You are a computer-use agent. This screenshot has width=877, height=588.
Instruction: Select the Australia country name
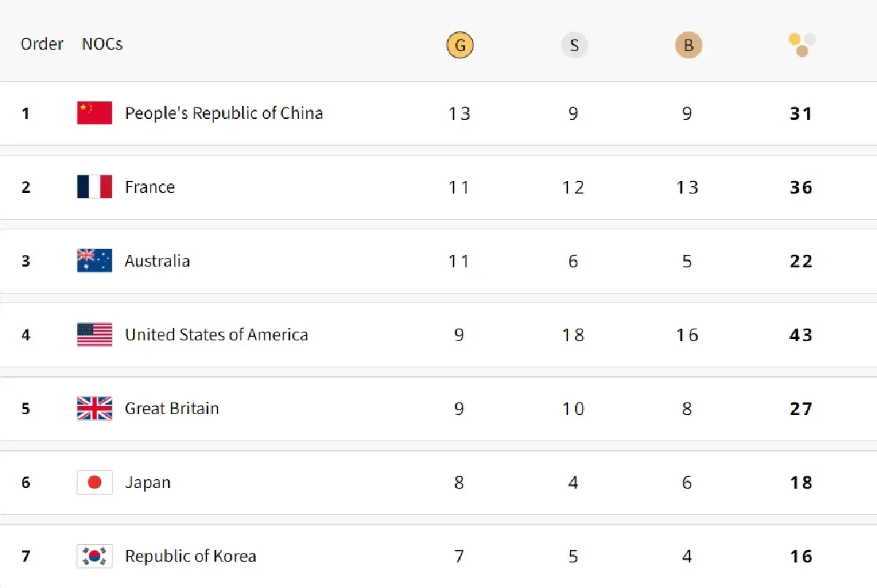coord(157,261)
